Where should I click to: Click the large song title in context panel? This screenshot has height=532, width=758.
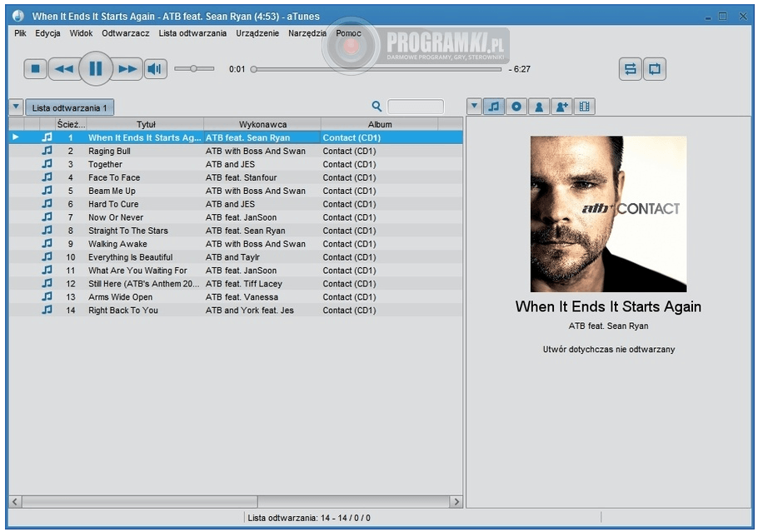pos(608,306)
